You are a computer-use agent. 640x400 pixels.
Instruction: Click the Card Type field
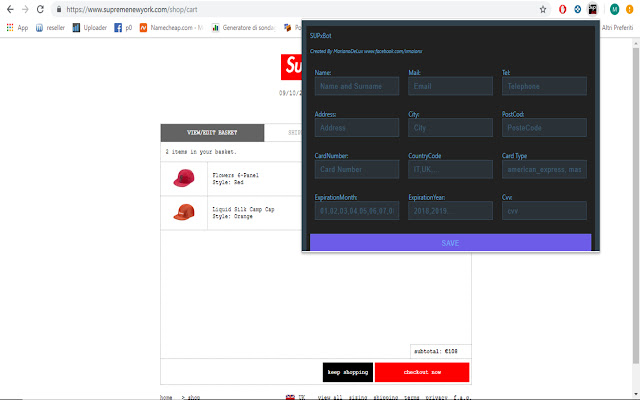click(x=544, y=169)
